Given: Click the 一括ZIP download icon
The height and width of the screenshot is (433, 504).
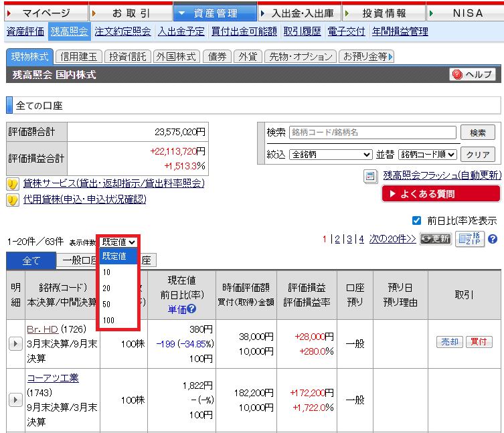Looking at the screenshot, I should [470, 239].
